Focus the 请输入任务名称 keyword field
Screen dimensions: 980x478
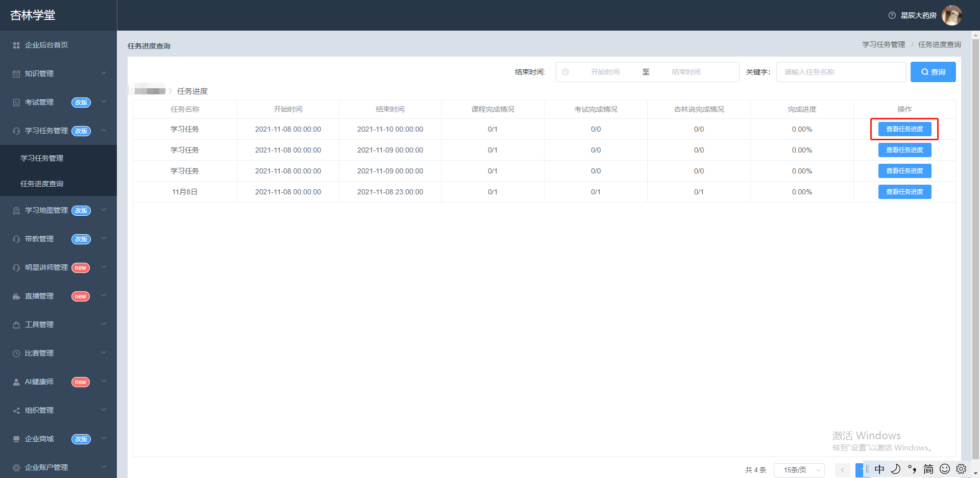point(841,72)
